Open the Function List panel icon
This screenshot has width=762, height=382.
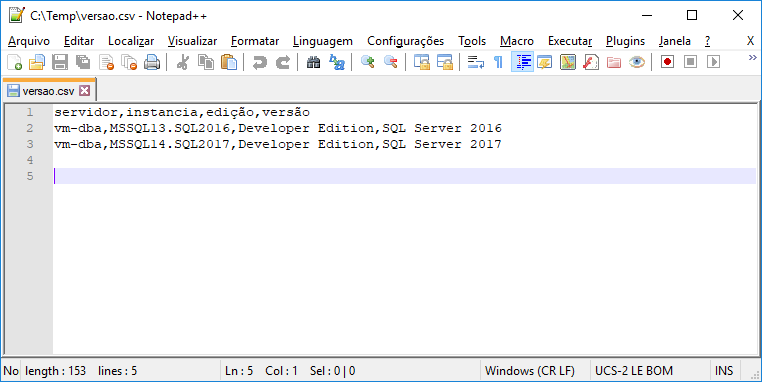pyautogui.click(x=590, y=62)
